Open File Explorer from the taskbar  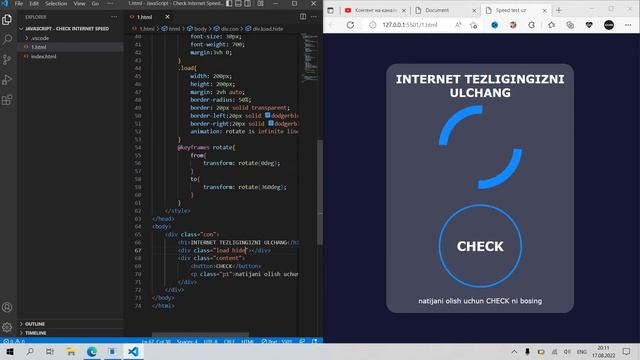pos(71,351)
